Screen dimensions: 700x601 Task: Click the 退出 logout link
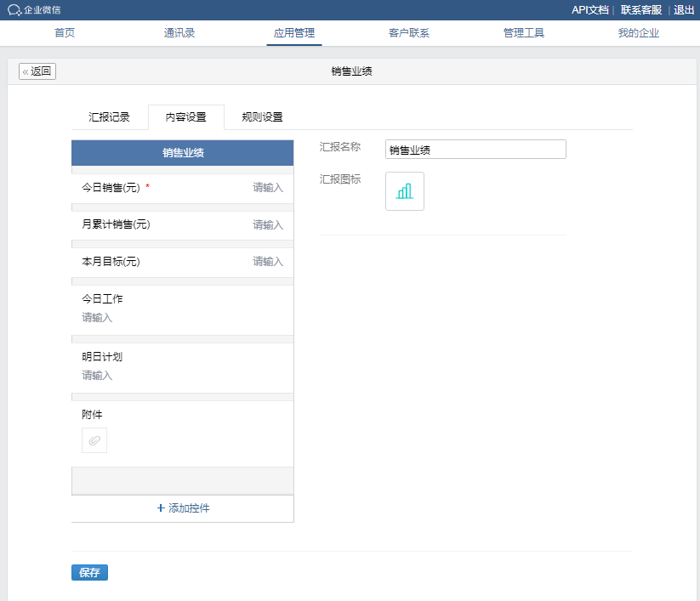click(684, 10)
